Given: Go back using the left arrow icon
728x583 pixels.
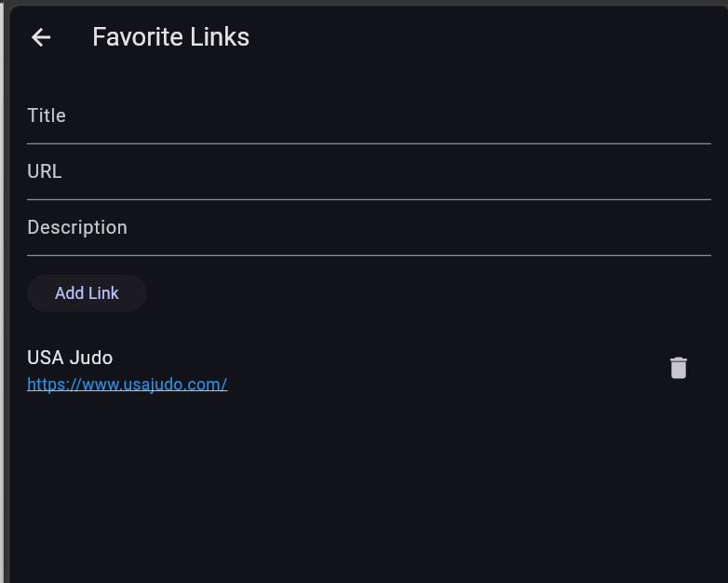Looking at the screenshot, I should click(41, 37).
